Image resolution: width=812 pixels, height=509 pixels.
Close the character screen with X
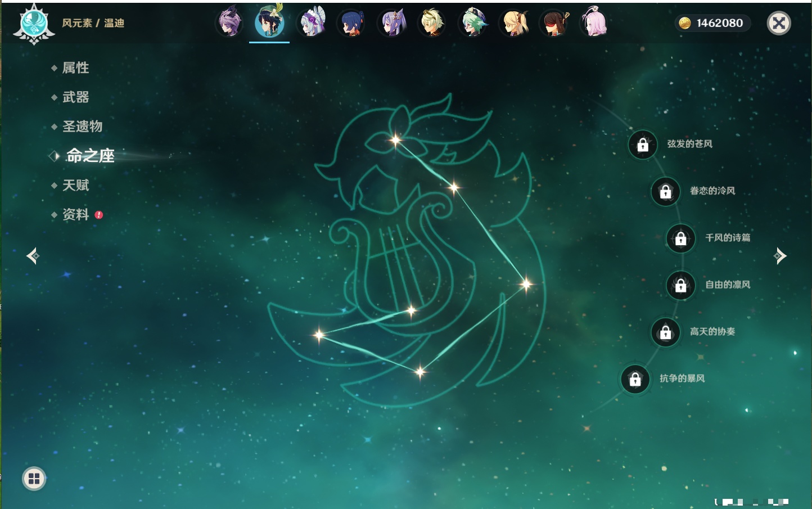779,23
